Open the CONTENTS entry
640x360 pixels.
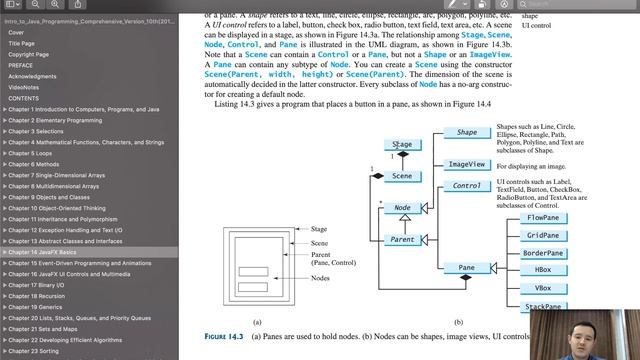click(x=23, y=98)
